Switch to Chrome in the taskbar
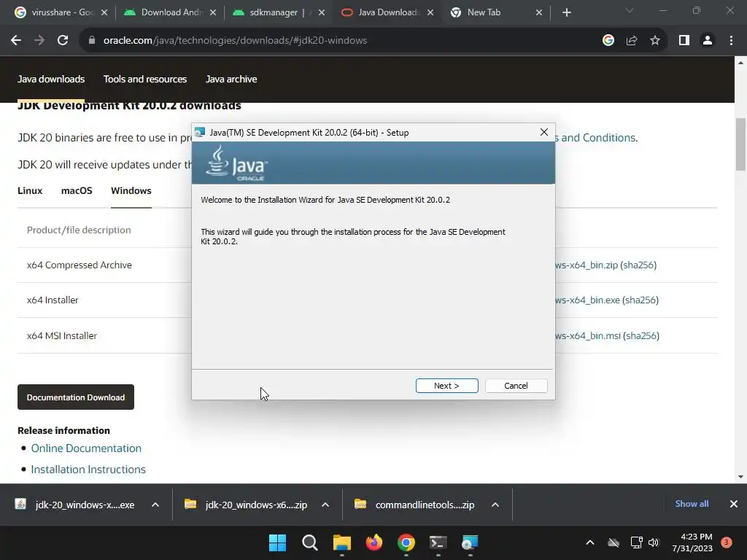Viewport: 747px width, 560px height. [406, 542]
